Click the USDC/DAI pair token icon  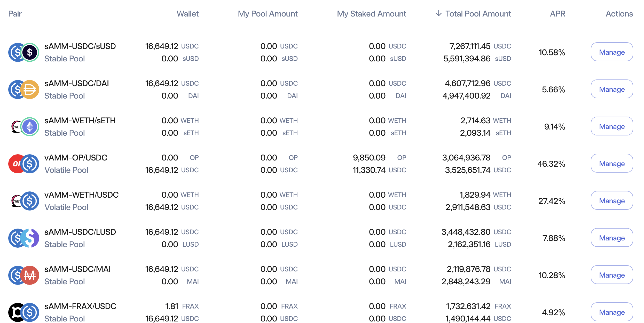[24, 90]
